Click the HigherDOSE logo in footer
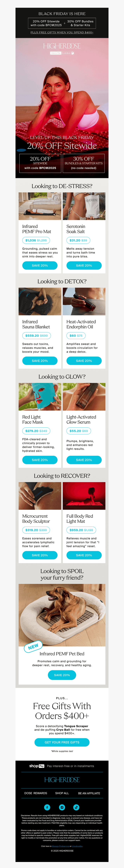 click(x=62, y=780)
